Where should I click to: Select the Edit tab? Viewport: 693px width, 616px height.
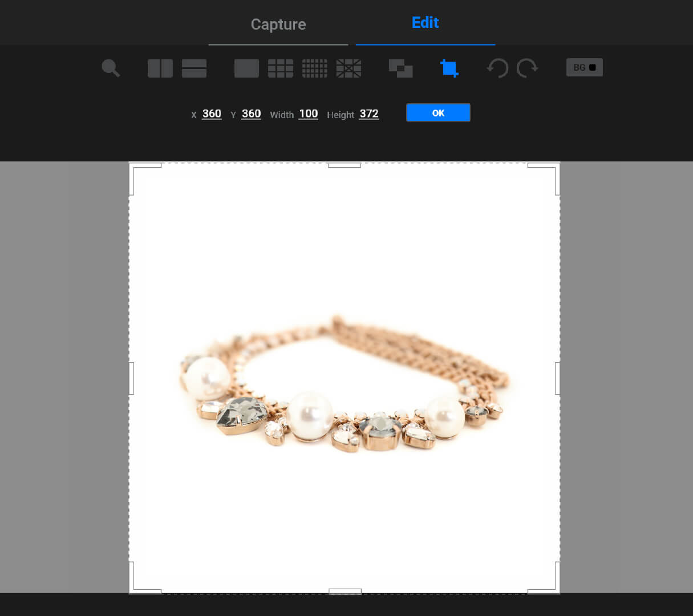(425, 23)
